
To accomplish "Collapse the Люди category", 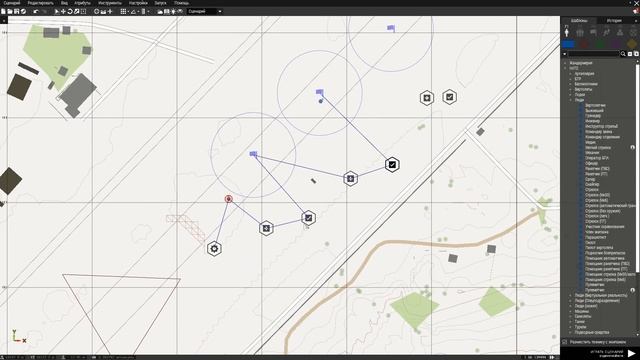I will point(571,100).
